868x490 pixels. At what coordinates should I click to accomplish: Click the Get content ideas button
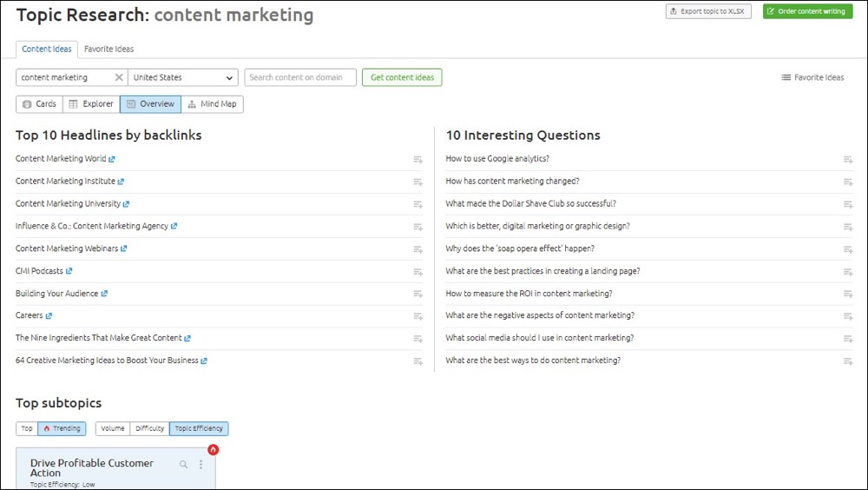point(402,77)
